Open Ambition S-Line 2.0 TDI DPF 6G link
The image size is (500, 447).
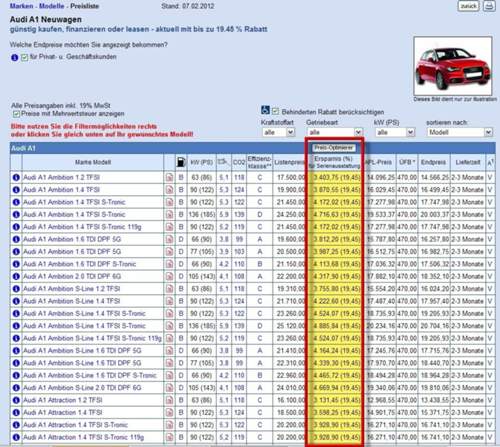[82, 388]
